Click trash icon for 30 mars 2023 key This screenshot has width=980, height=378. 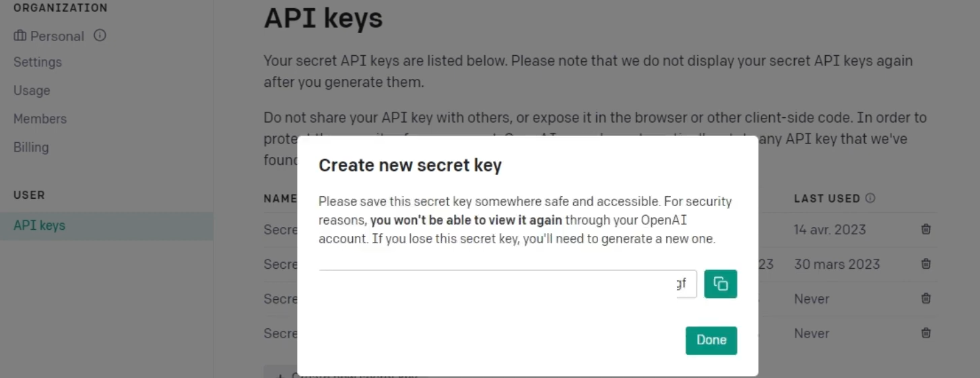(x=926, y=264)
